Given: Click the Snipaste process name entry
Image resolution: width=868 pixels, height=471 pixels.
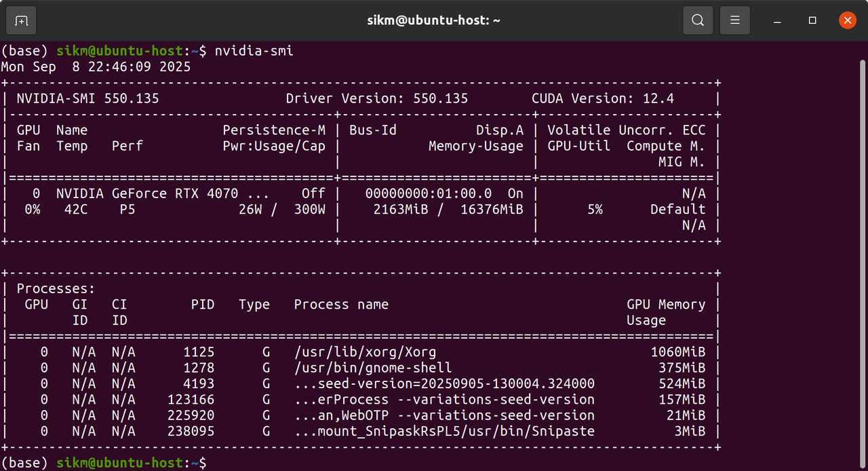Looking at the screenshot, I should (444, 431).
